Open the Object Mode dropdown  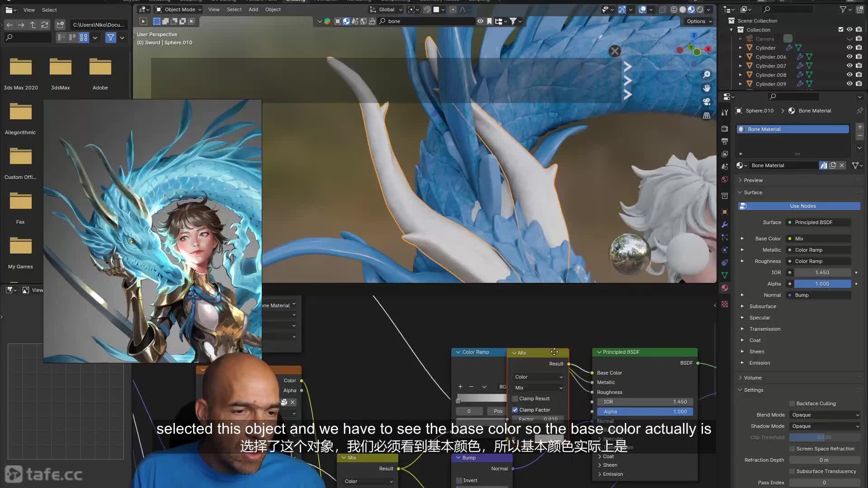point(179,9)
